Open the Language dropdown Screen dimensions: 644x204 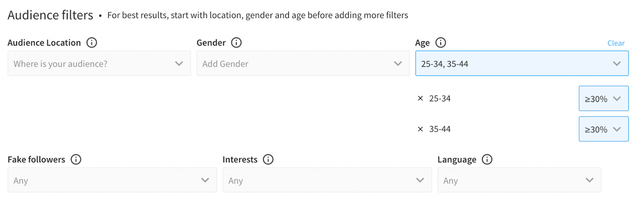[x=519, y=180]
